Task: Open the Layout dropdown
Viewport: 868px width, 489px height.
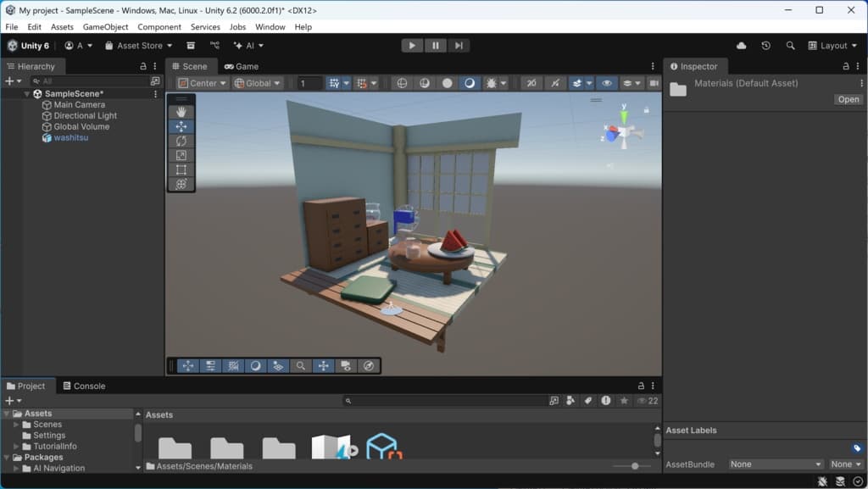Action: (x=833, y=46)
